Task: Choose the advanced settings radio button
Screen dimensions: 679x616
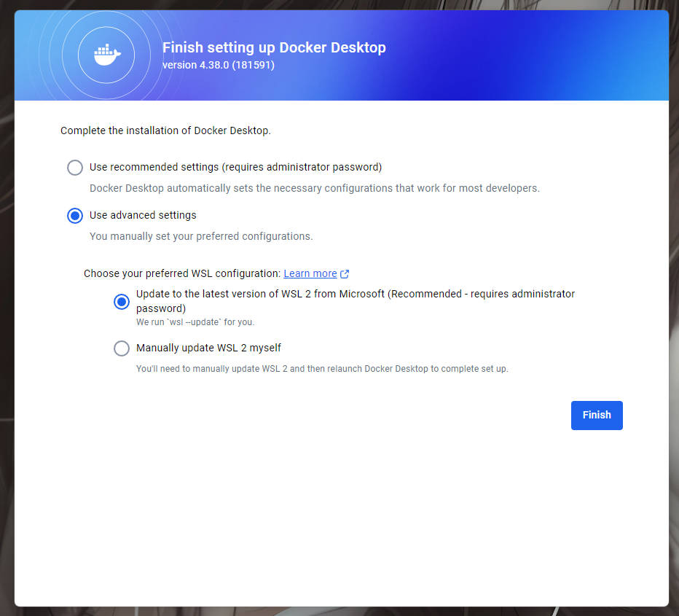Action: tap(75, 216)
